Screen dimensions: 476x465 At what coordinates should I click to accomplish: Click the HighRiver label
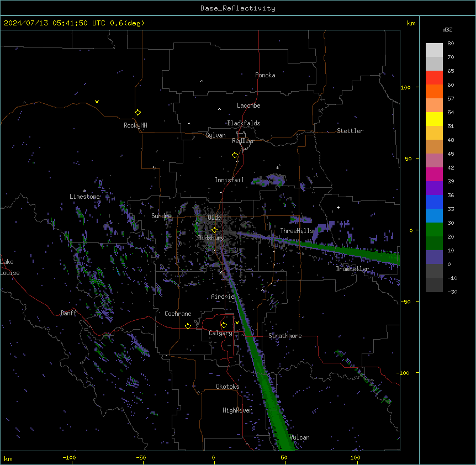pyautogui.click(x=237, y=410)
